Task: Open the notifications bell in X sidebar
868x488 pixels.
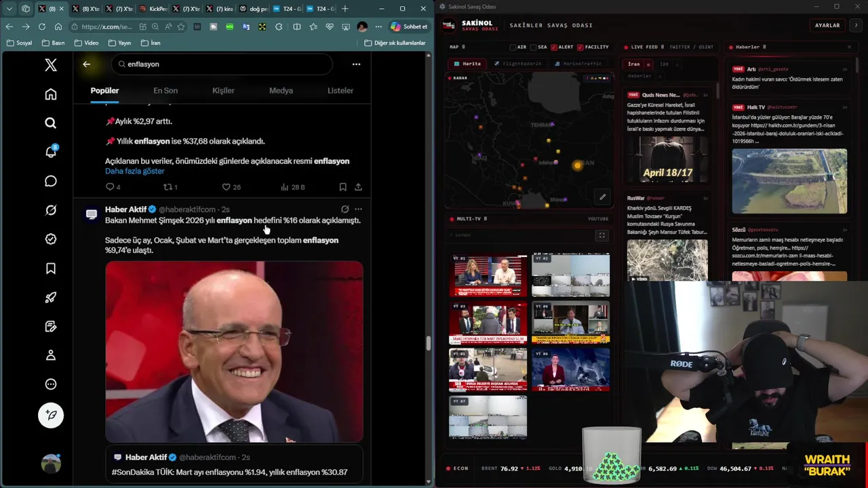Action: click(x=51, y=152)
